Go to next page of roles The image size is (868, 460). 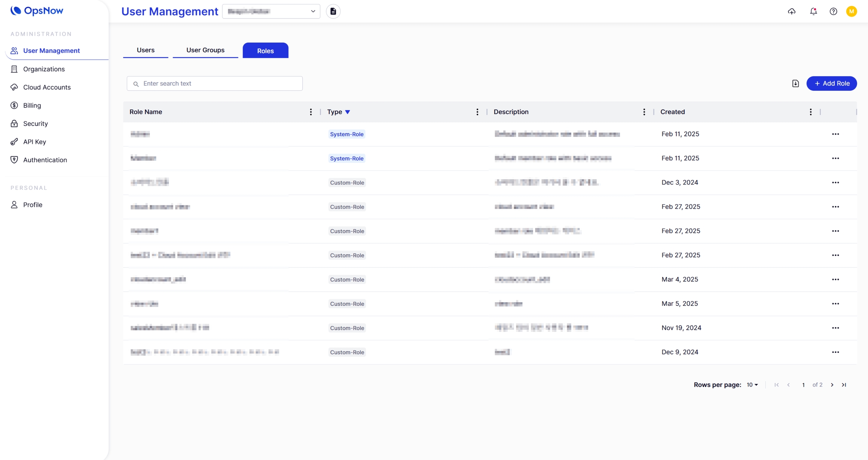click(832, 385)
